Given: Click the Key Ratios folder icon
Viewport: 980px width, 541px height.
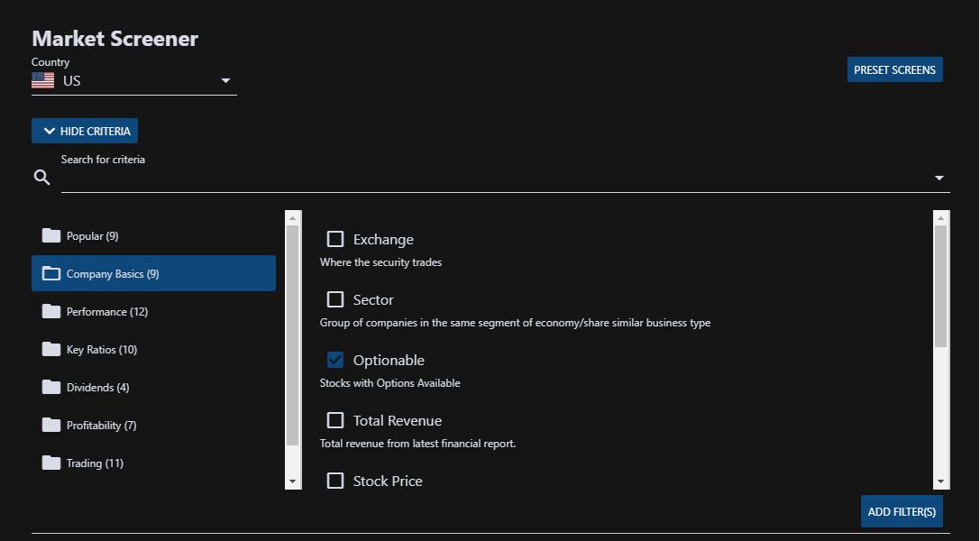Looking at the screenshot, I should pyautogui.click(x=51, y=349).
